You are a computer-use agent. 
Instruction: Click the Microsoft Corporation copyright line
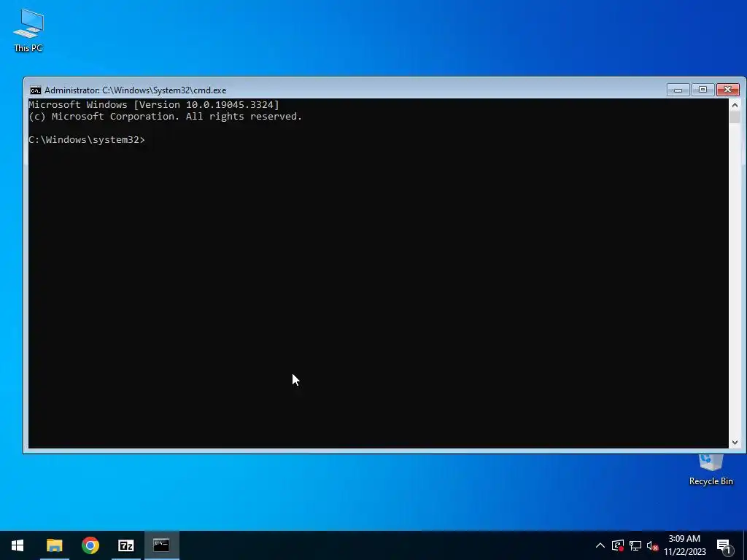tap(166, 117)
